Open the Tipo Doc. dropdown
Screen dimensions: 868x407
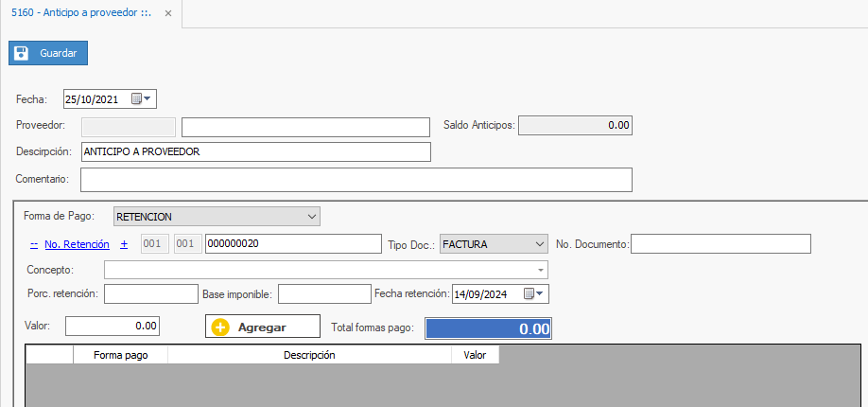click(539, 244)
